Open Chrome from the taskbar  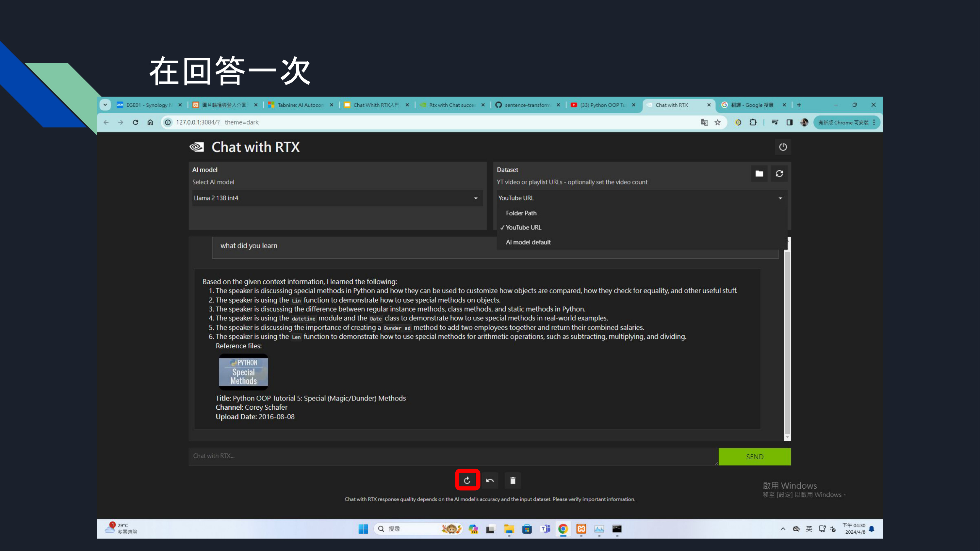click(x=563, y=528)
